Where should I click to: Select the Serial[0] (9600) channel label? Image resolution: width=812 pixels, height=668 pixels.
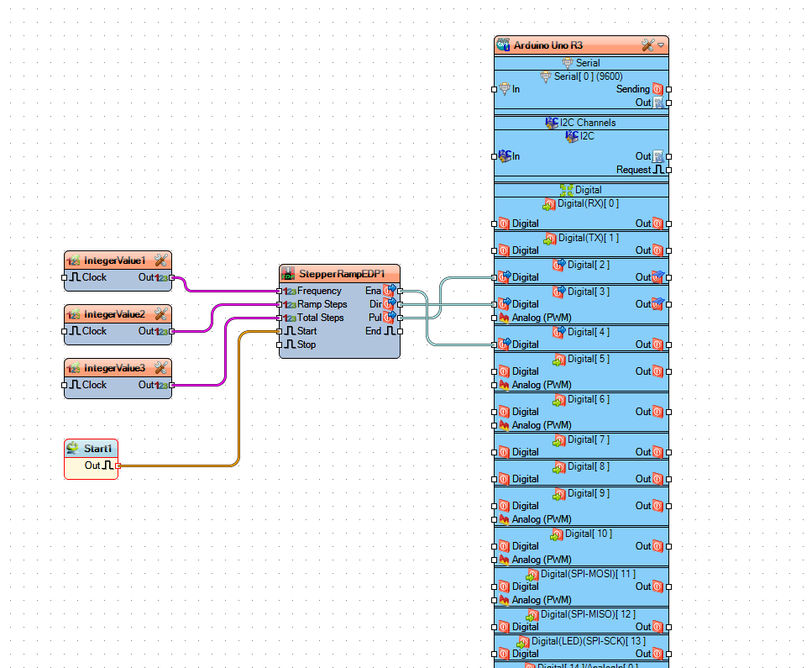589,76
